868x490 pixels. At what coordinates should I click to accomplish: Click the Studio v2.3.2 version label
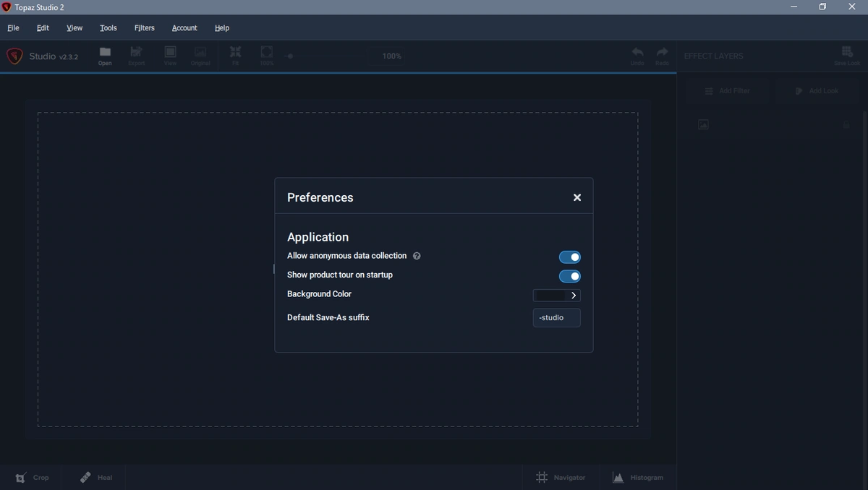[54, 56]
